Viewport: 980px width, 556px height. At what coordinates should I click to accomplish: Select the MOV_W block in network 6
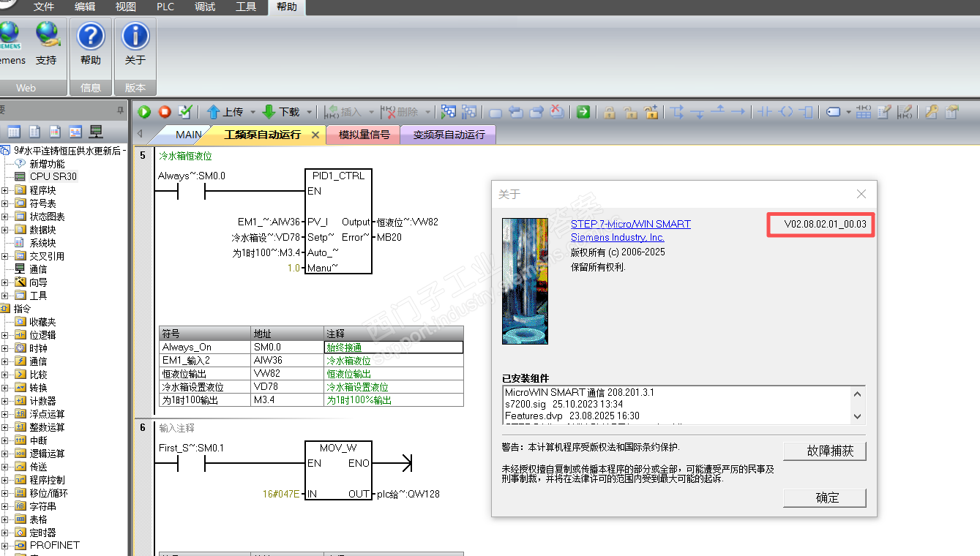(338, 471)
